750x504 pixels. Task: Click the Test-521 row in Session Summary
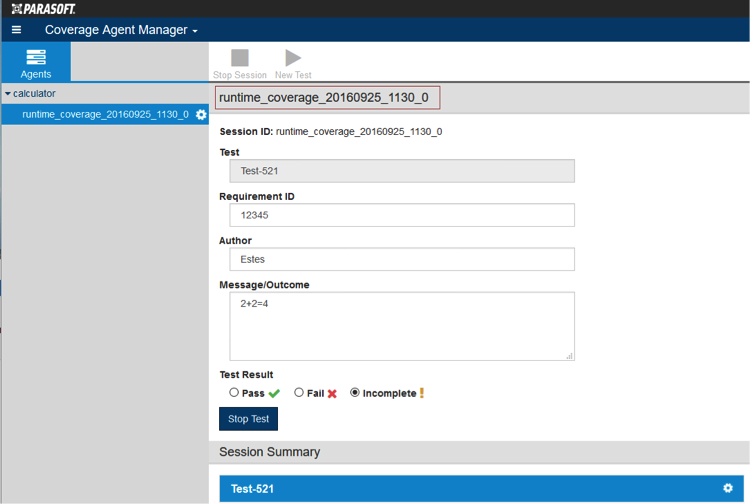tap(481, 489)
